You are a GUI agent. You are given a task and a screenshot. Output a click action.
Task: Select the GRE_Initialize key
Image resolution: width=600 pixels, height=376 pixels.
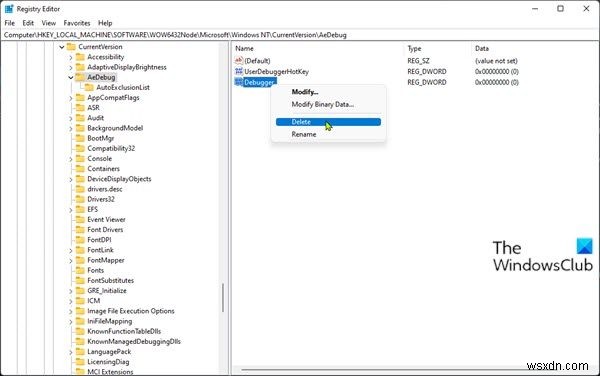[107, 291]
